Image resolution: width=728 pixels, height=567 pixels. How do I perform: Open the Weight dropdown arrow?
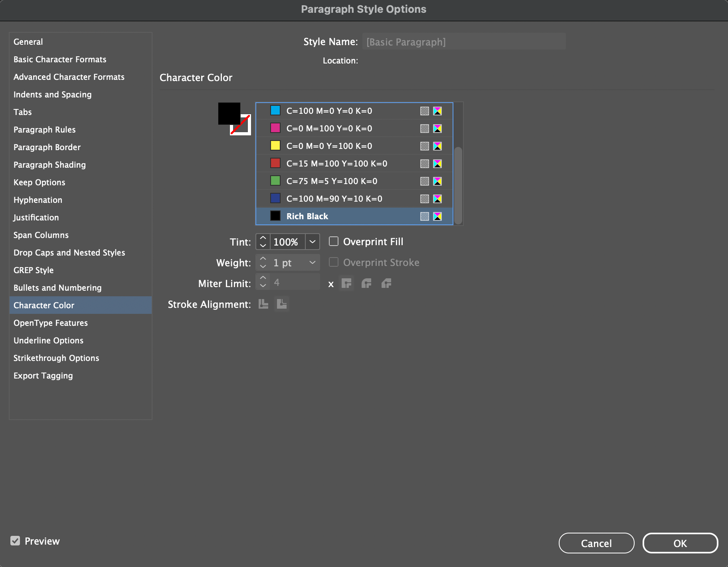tap(313, 262)
